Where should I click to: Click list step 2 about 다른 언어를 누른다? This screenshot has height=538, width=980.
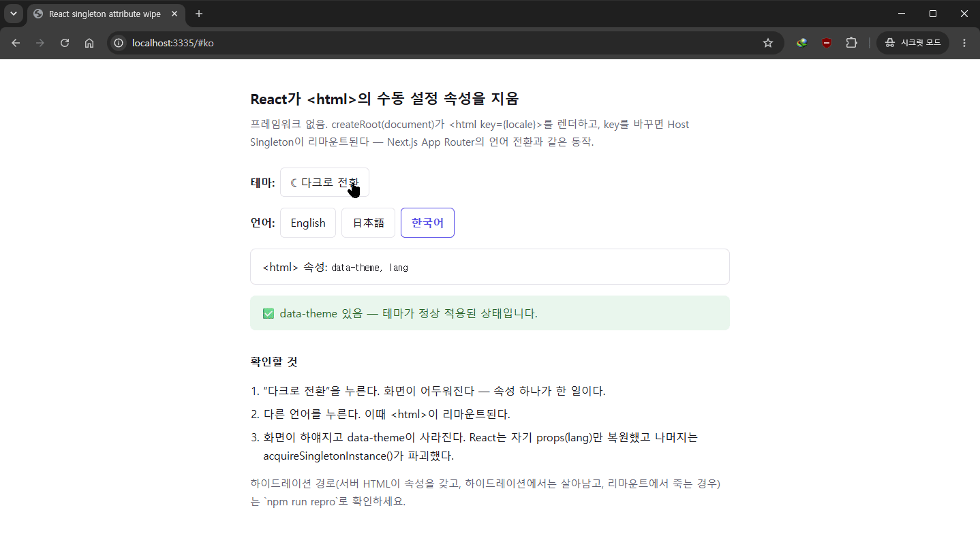coord(386,414)
